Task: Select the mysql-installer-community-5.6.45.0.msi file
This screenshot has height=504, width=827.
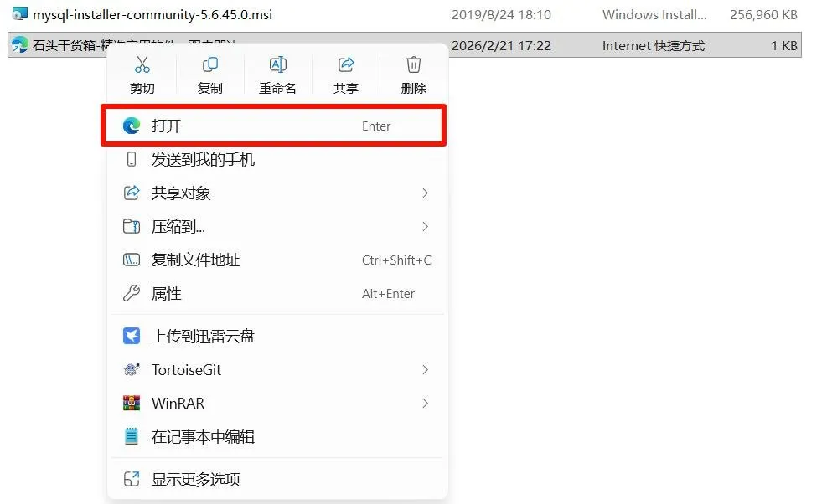Action: (152, 14)
